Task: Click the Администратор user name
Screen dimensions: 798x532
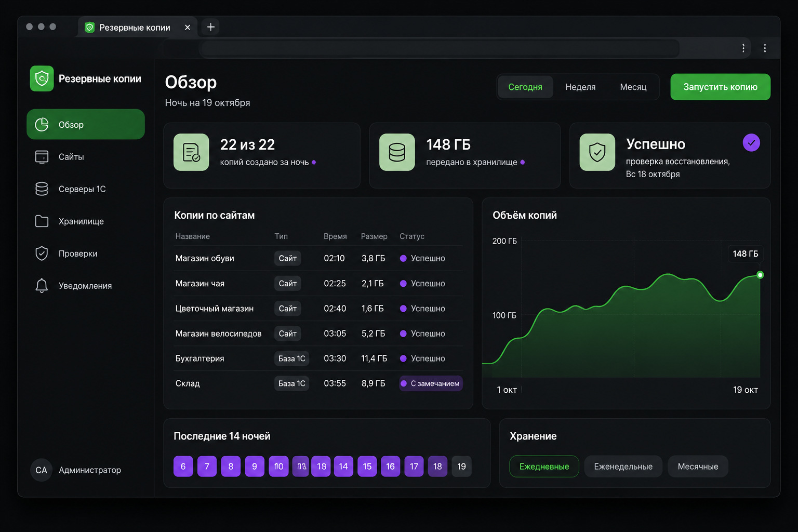Action: (90, 470)
